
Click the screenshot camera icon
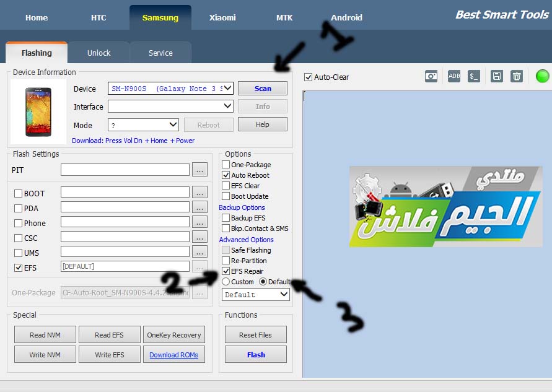point(431,76)
